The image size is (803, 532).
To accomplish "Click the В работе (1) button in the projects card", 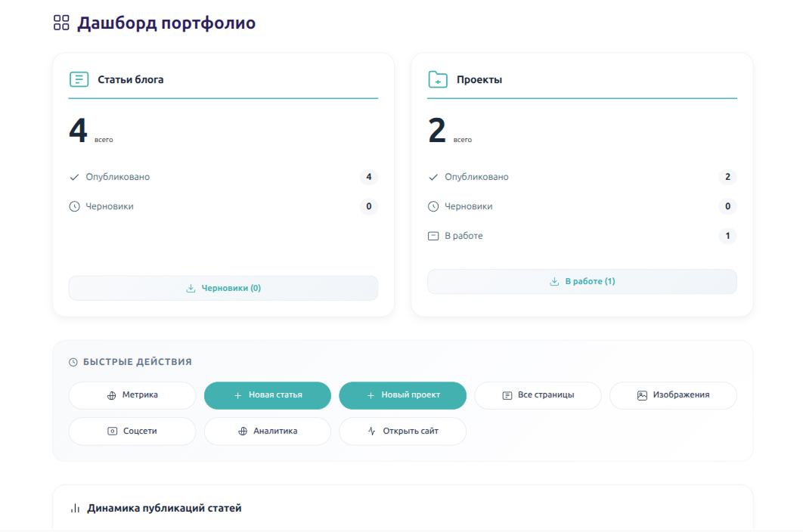I will [x=582, y=282].
